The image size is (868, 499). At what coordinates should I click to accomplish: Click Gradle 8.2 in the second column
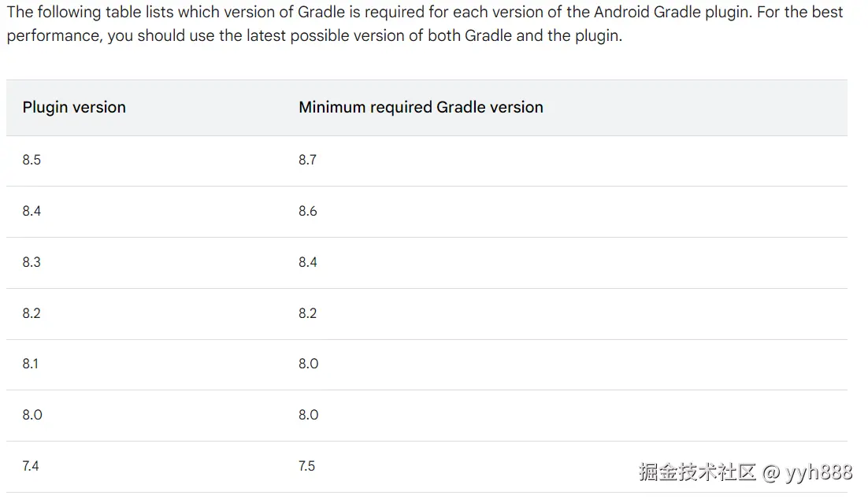click(308, 313)
